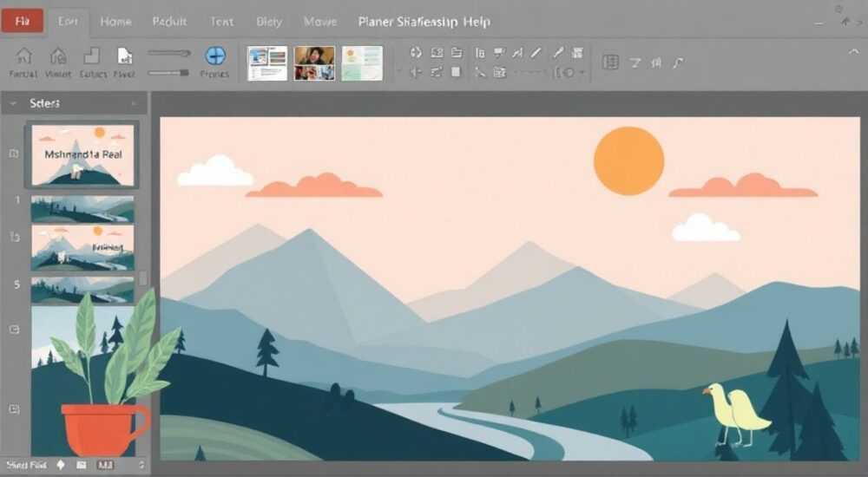Select the photo collage layout thumbnail

pyautogui.click(x=314, y=63)
